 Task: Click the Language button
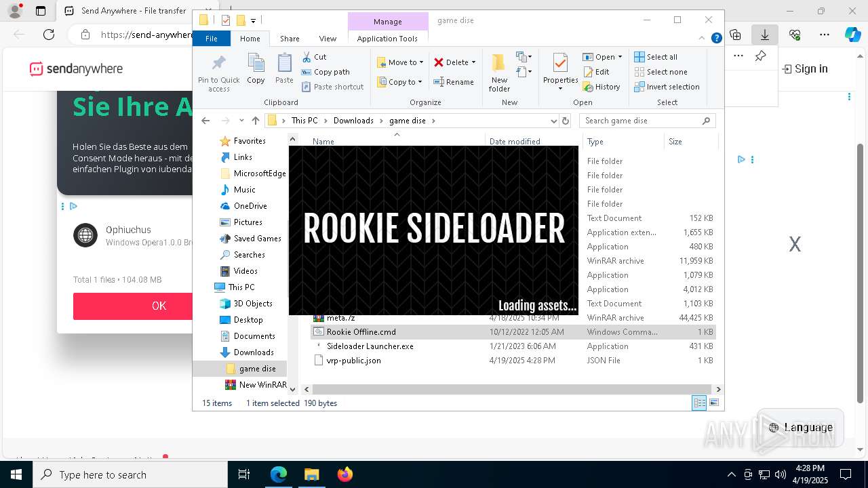coord(800,427)
